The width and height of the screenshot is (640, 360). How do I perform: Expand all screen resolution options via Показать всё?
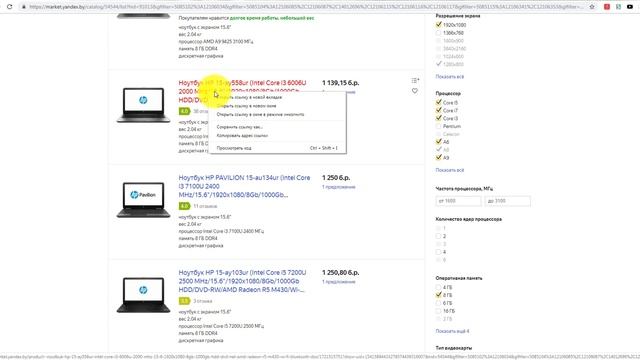tap(449, 77)
